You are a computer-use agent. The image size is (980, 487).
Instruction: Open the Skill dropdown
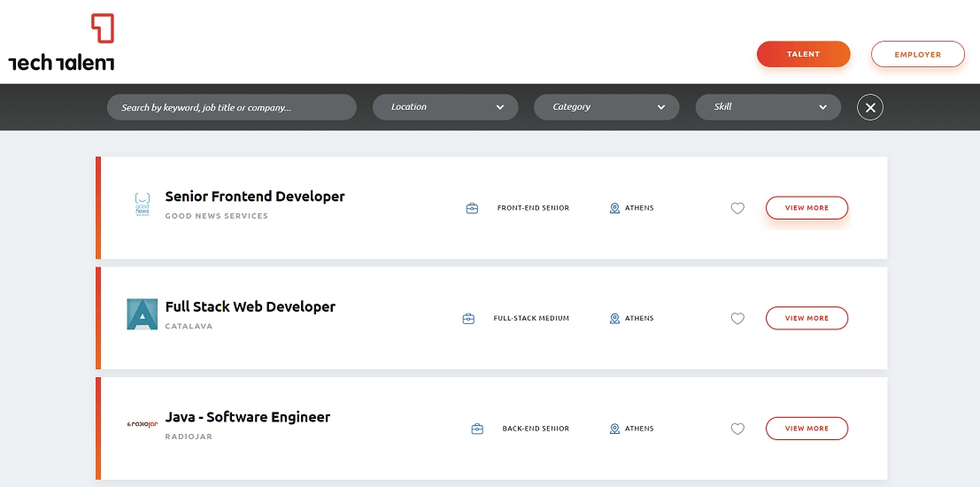pos(768,107)
